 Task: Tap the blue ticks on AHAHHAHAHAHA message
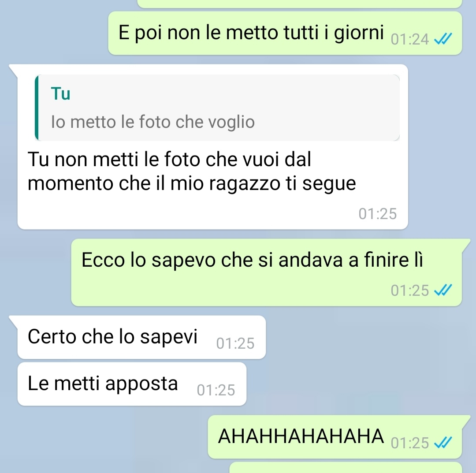(443, 442)
